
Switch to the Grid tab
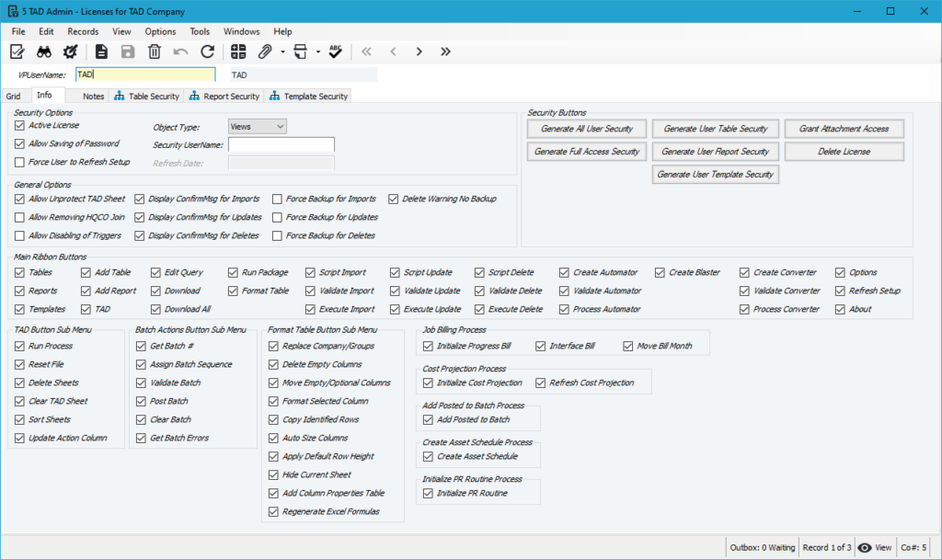(13, 96)
